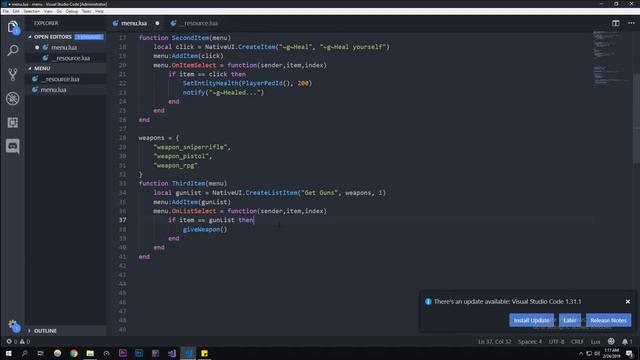Open the Extensions view
This screenshot has height=360, width=640.
click(13, 122)
